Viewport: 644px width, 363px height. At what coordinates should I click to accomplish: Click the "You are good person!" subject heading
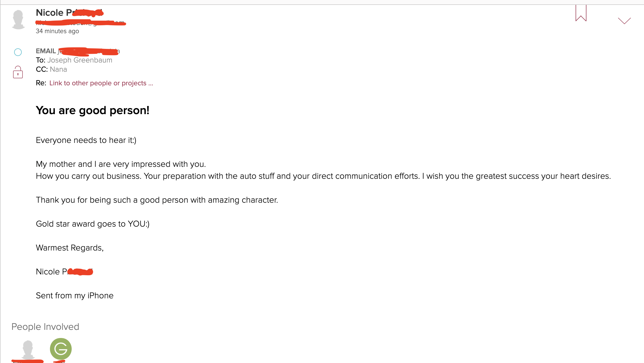93,111
